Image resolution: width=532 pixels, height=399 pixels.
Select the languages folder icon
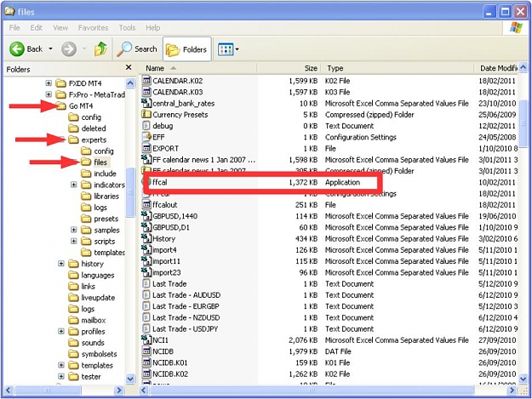tap(73, 275)
